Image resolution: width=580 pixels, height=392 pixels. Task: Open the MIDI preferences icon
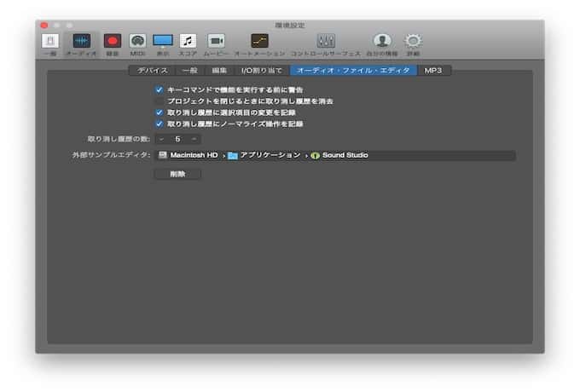137,42
